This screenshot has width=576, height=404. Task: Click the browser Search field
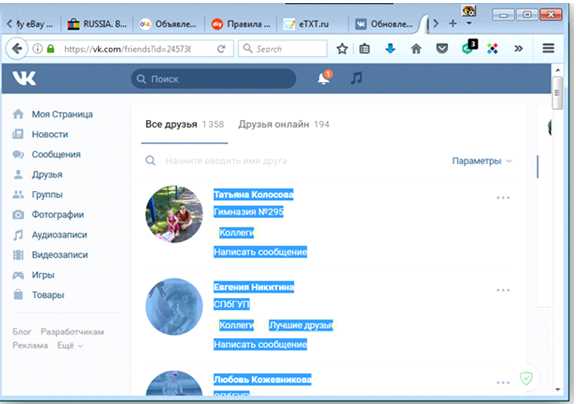click(x=283, y=48)
